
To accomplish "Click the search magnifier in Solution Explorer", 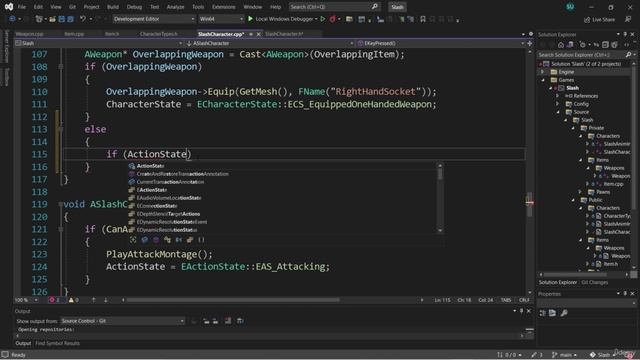I will 629,54.
